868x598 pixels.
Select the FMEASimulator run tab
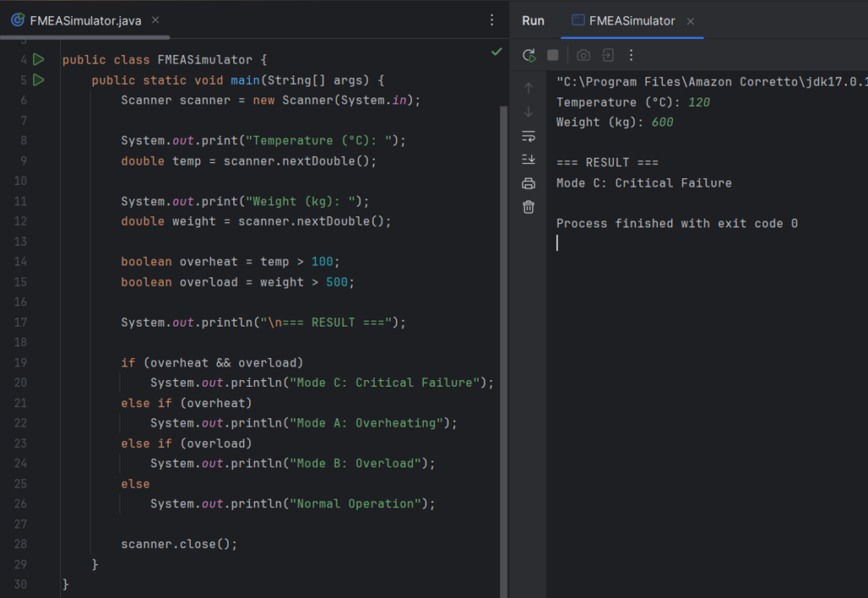(x=632, y=20)
